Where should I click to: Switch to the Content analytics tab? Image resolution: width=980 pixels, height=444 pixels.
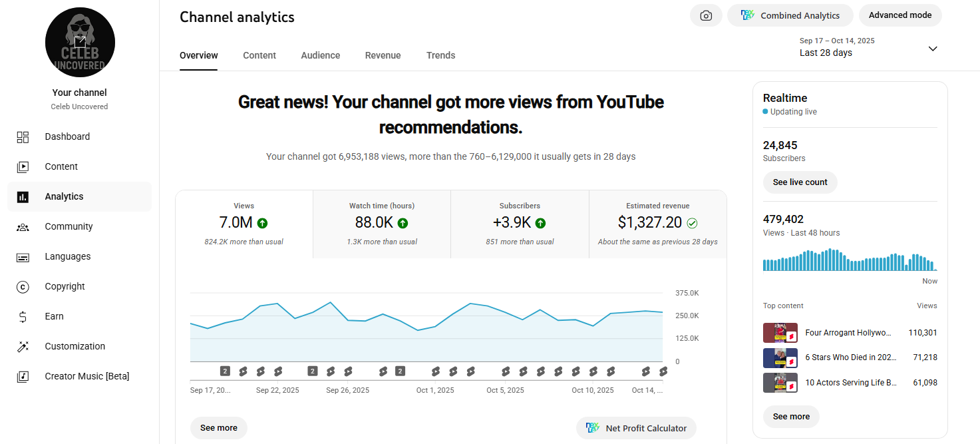(x=259, y=55)
